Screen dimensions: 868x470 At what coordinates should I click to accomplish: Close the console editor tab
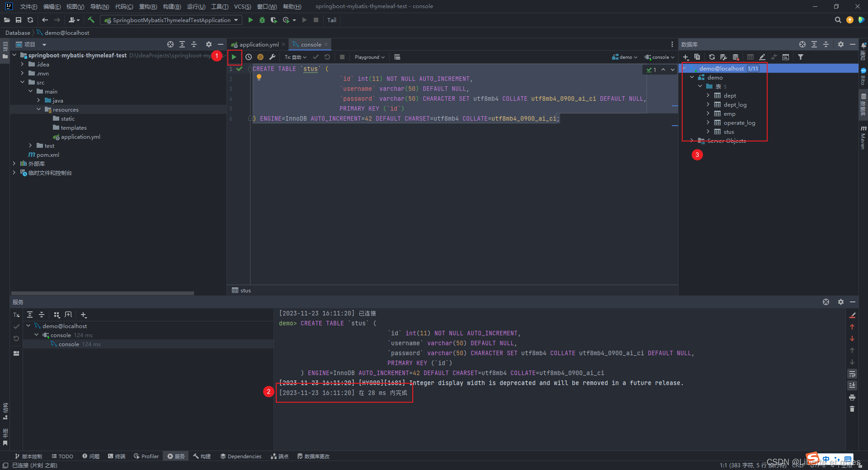tap(326, 44)
